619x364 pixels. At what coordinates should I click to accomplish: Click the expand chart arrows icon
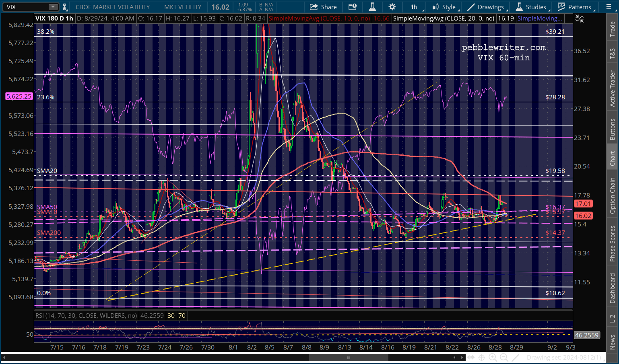coord(470,357)
